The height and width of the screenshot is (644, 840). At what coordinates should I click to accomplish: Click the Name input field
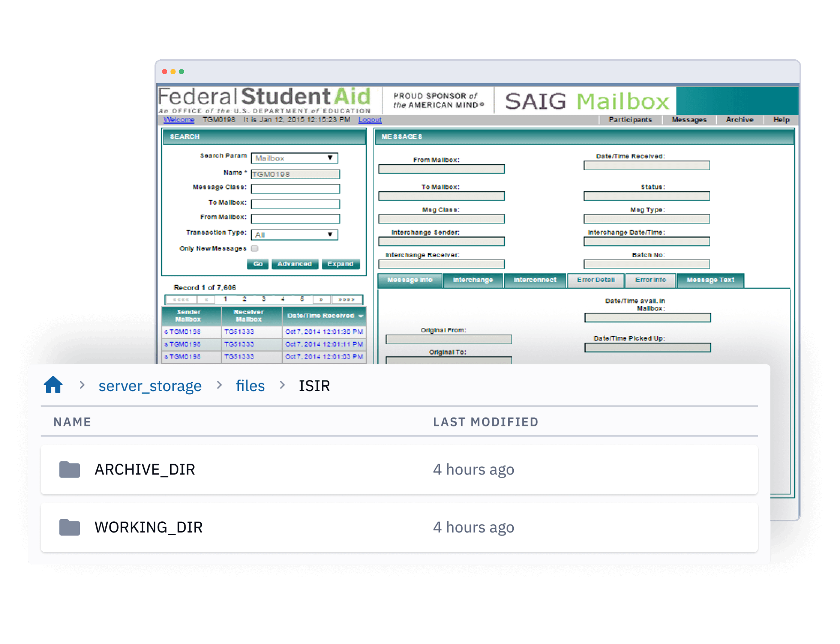[295, 174]
